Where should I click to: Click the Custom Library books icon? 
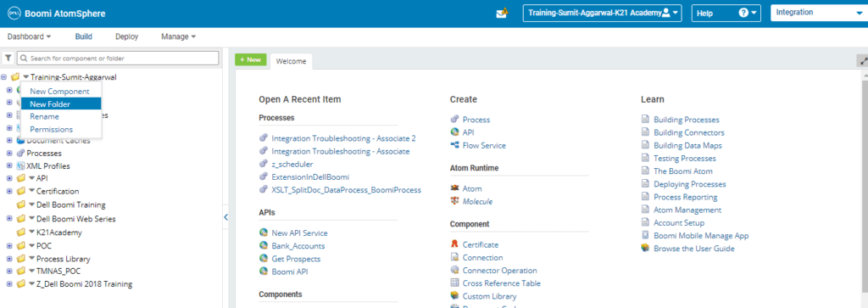[454, 296]
